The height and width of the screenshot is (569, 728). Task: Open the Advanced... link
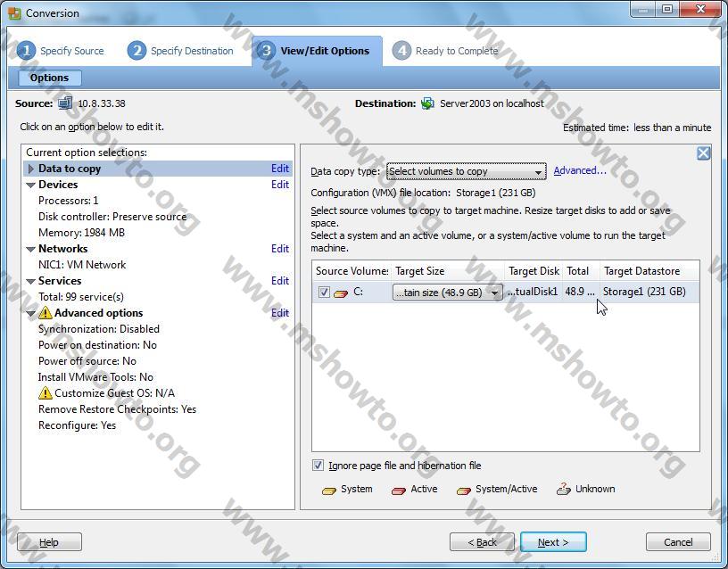click(x=580, y=171)
